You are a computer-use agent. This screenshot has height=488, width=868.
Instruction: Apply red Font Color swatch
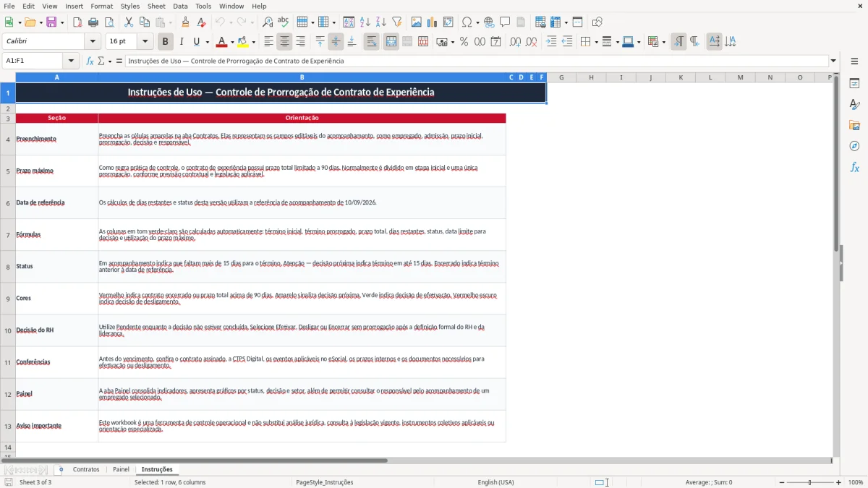[x=221, y=42]
